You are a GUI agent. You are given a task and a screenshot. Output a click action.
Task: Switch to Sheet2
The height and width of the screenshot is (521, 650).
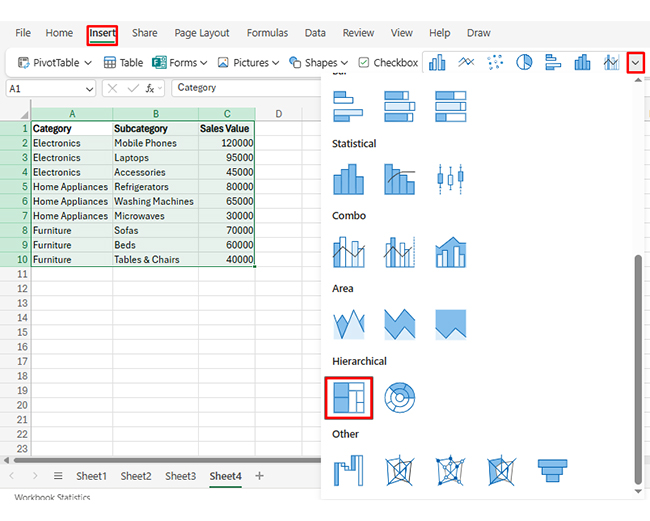point(136,476)
